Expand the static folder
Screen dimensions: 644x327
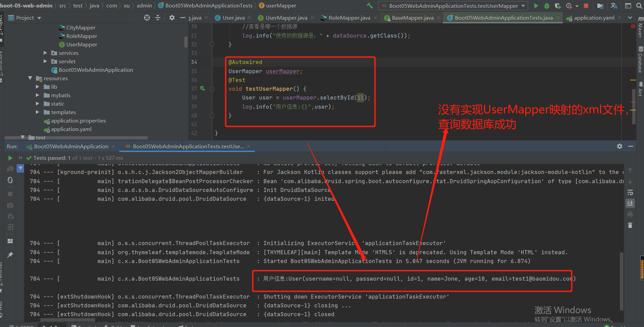[38, 104]
